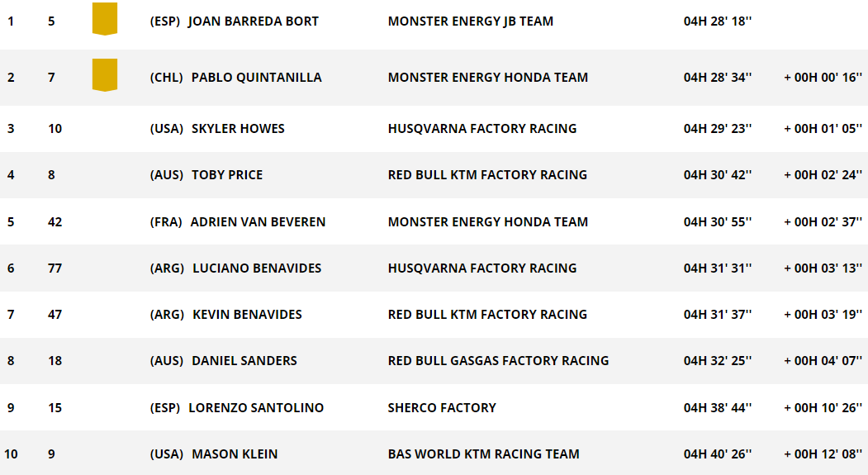Open rider Joan Barreda Bort's profile

pyautogui.click(x=253, y=21)
